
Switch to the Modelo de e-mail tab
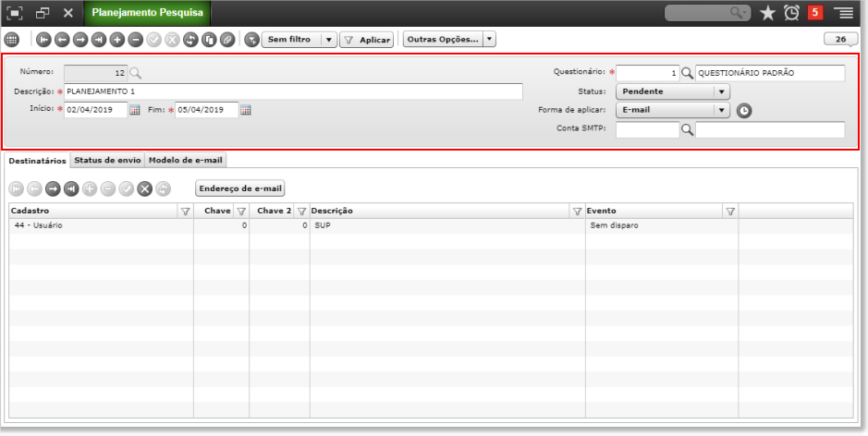(x=186, y=161)
